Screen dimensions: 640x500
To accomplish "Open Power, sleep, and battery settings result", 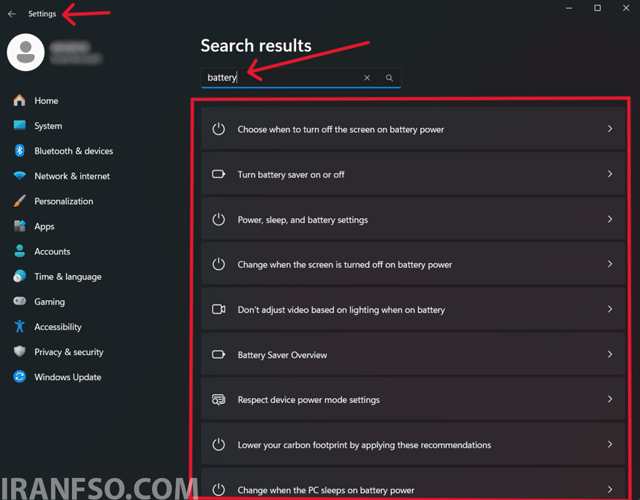I will tap(413, 220).
